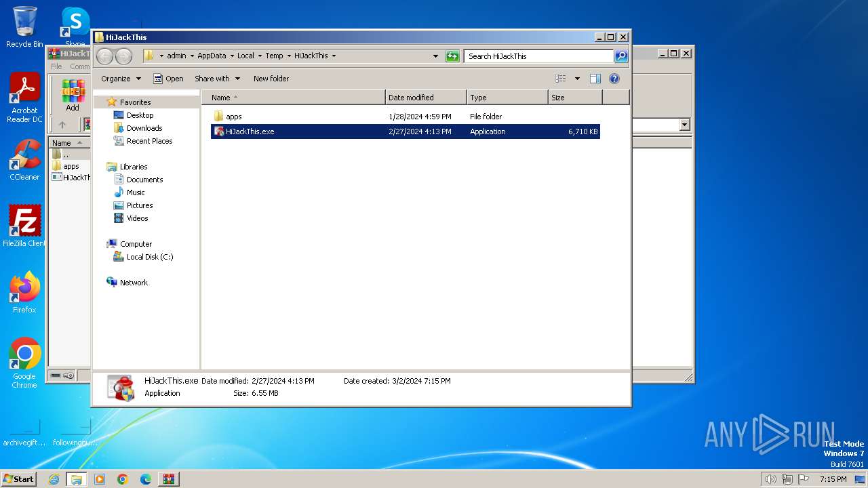The image size is (868, 488).
Task: Select Downloads in navigation pane
Action: coord(144,128)
